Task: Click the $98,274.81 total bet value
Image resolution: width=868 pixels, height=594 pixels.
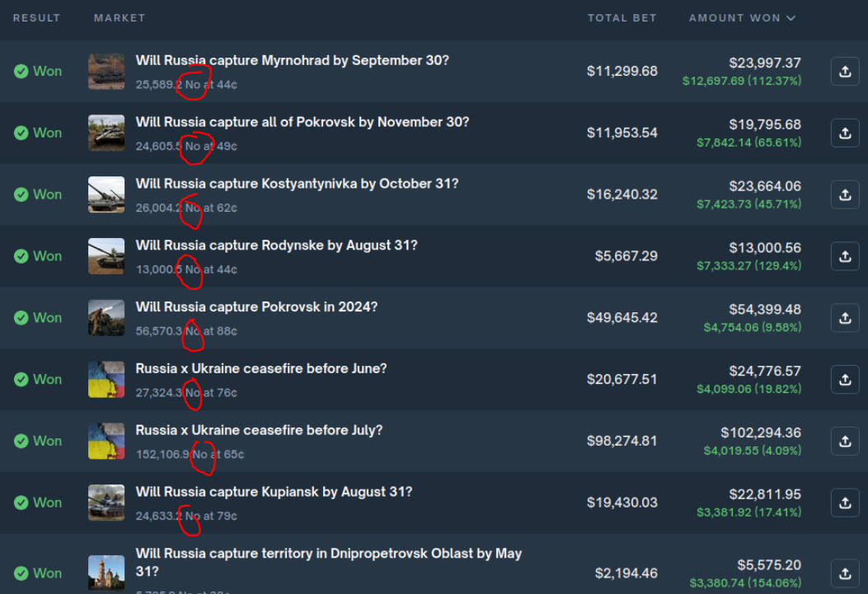Action: point(622,441)
